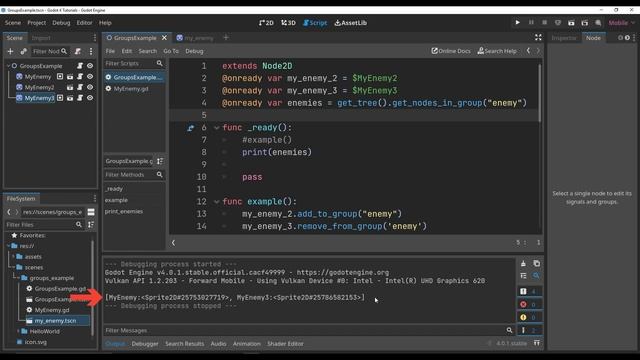Close the GroupsExample scene tab
This screenshot has height=360, width=640.
click(x=164, y=38)
